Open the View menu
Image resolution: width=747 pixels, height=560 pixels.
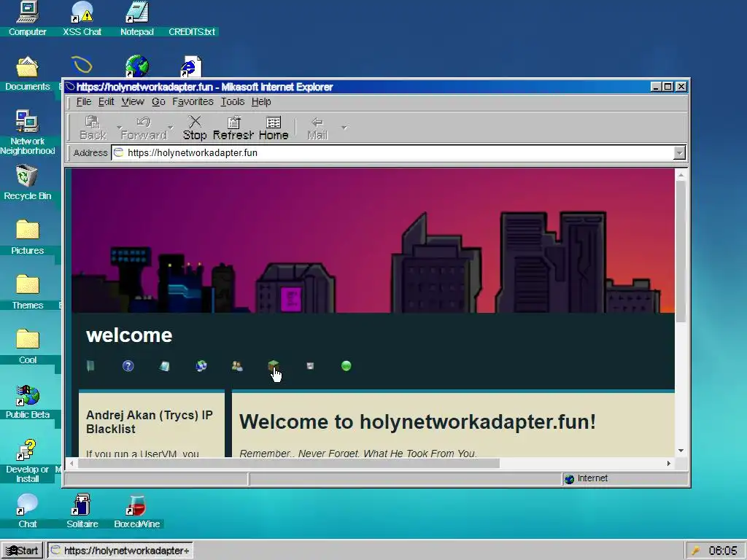click(x=133, y=101)
